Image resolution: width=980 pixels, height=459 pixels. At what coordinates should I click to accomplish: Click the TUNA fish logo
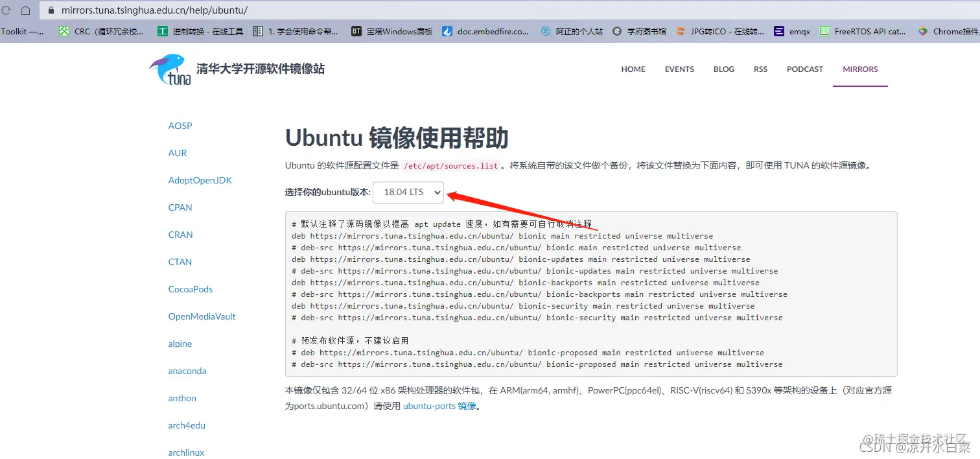(170, 69)
